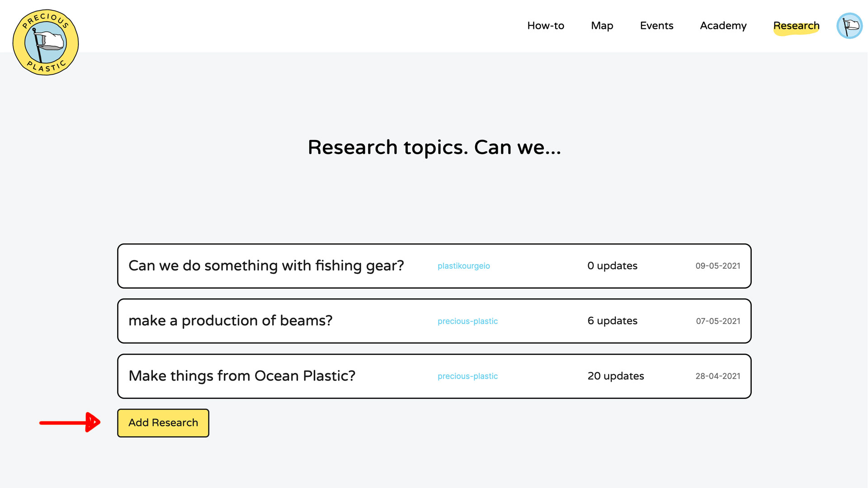This screenshot has height=488, width=868.
Task: Click author link plastikourgeio
Action: tap(463, 266)
